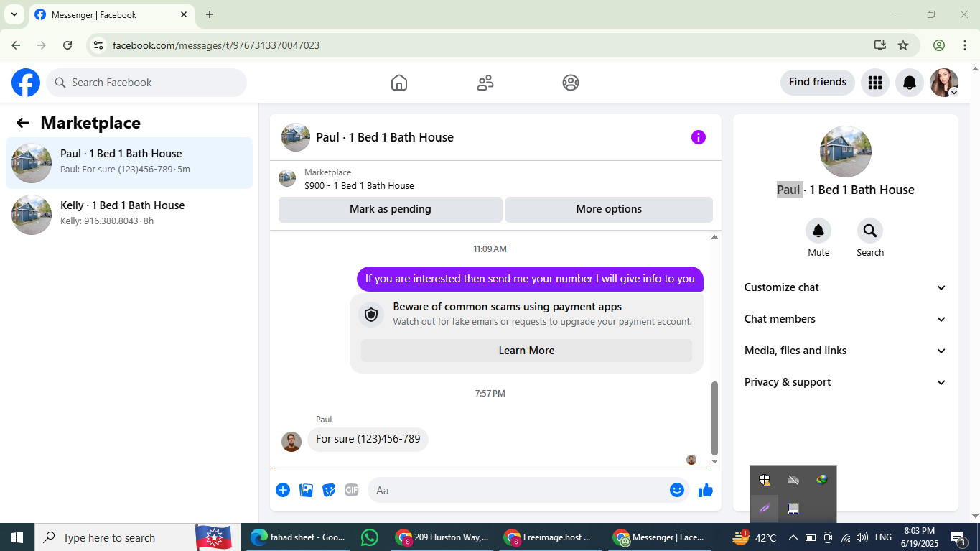Open Facebook notifications bell
980x551 pixels.
click(x=910, y=83)
